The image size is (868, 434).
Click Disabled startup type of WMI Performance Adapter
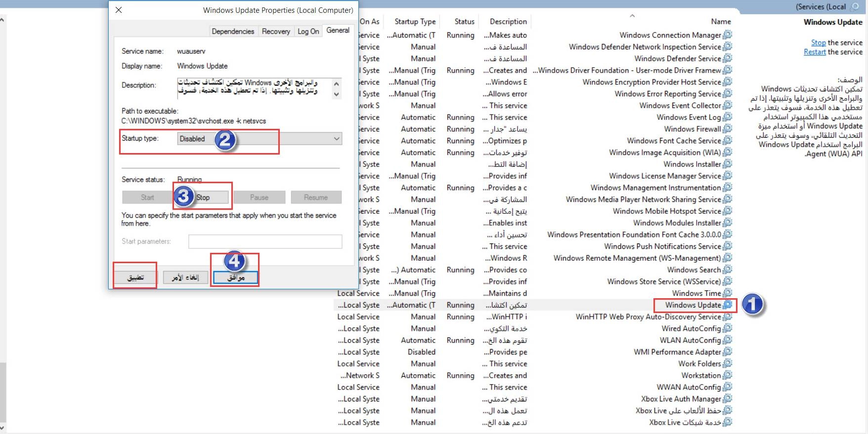pos(422,352)
